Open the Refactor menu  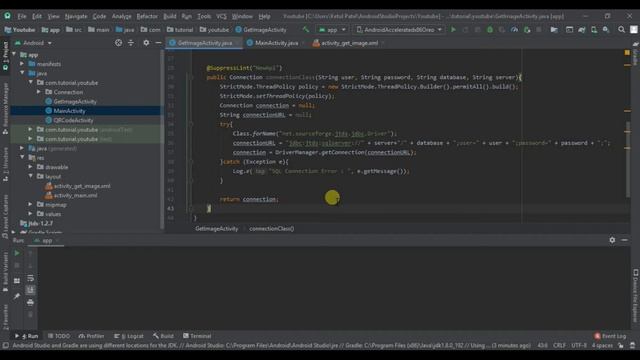click(x=147, y=16)
